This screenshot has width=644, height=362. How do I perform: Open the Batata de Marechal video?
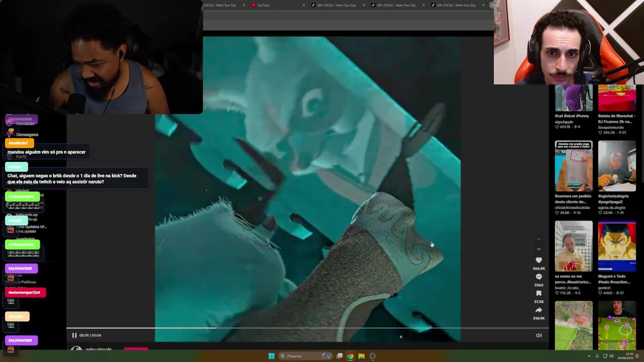[x=617, y=98]
